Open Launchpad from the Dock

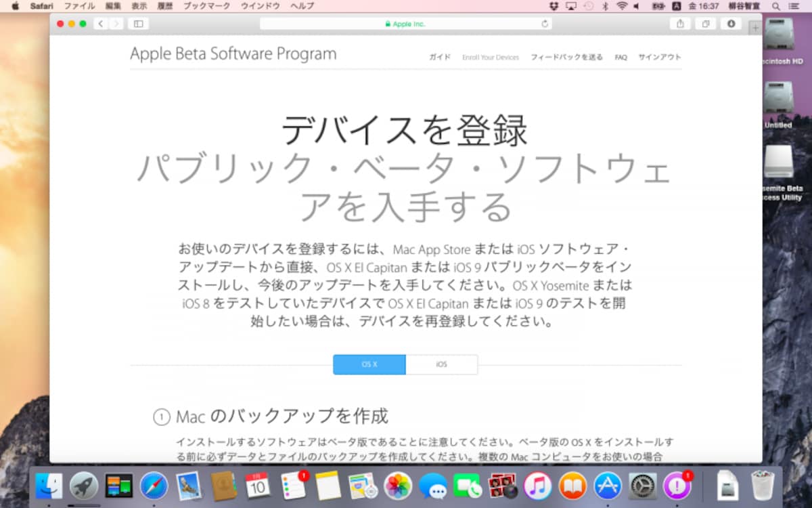(84, 486)
